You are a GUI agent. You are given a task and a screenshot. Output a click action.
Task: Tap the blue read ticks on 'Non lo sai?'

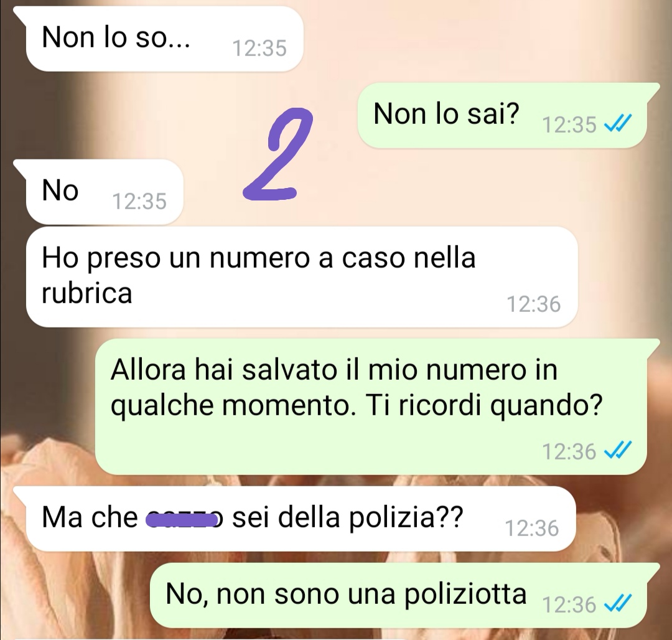pos(617,125)
